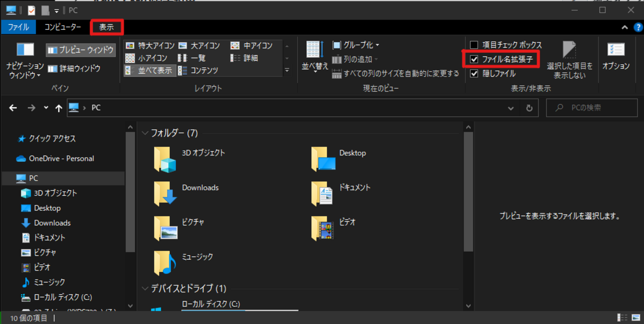Collapse the フォルダー (7) group
The image size is (644, 324).
145,133
